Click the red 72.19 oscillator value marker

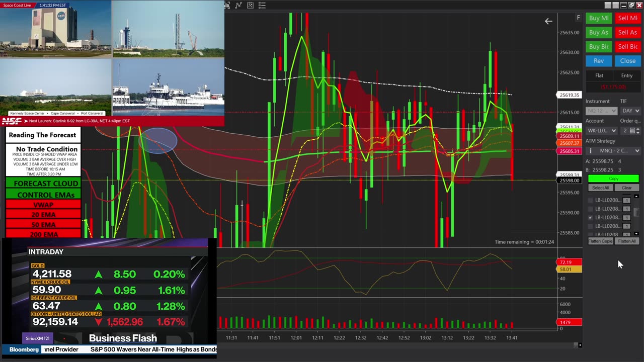tap(569, 262)
